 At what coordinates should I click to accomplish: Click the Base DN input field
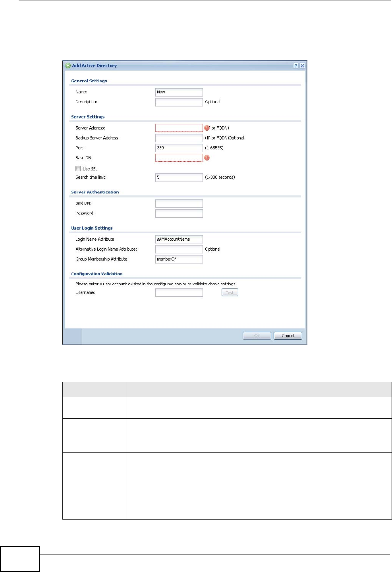179,158
